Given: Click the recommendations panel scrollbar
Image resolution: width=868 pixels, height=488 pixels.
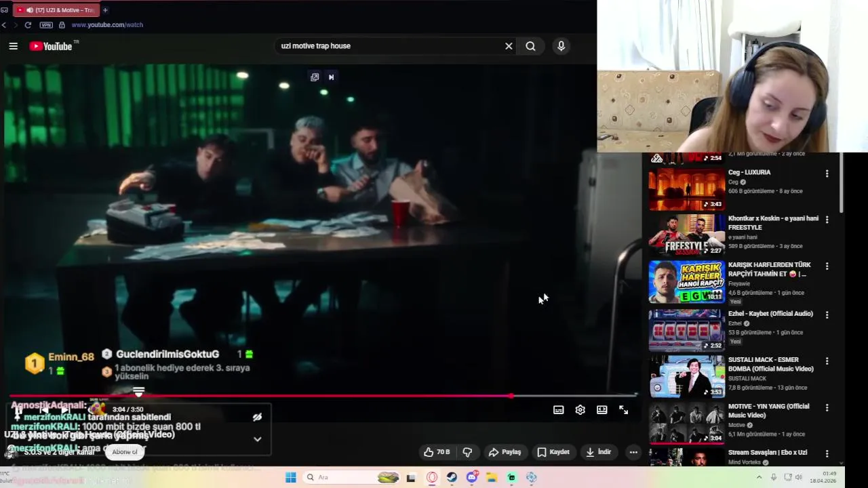Looking at the screenshot, I should 842,183.
